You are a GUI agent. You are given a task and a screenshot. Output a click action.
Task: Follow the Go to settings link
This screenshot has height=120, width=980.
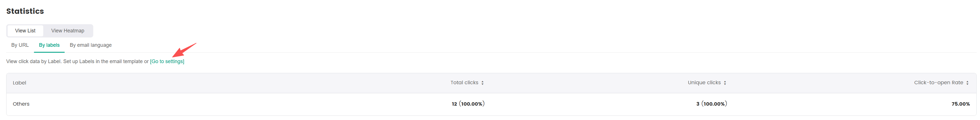(167, 61)
